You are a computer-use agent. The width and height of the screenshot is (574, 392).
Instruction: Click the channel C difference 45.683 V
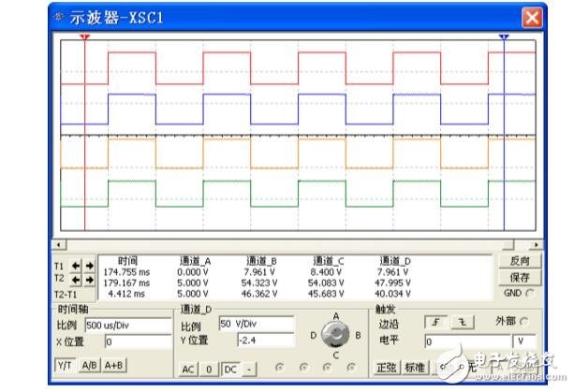[326, 294]
